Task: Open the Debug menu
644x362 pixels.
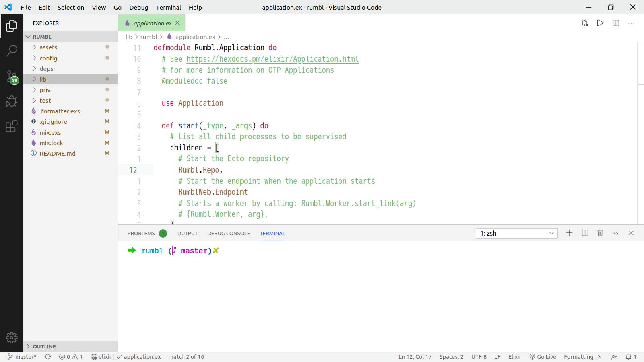Action: tap(139, 7)
